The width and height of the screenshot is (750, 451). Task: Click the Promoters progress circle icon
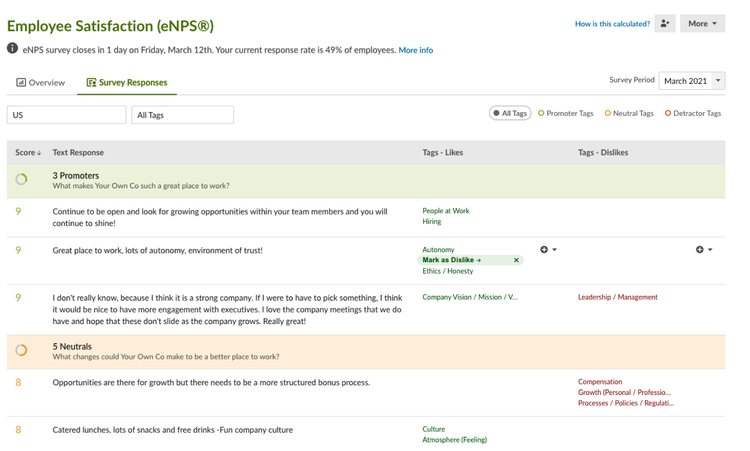tap(21, 179)
